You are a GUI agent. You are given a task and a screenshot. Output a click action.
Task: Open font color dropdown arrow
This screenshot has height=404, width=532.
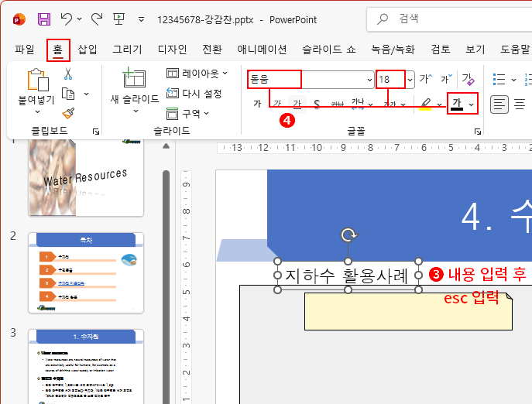coord(472,104)
